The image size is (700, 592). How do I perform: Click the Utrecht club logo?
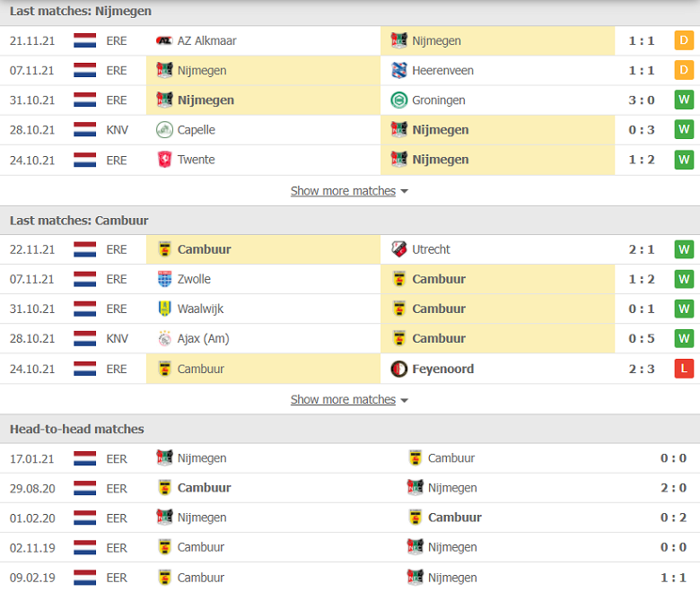point(398,249)
